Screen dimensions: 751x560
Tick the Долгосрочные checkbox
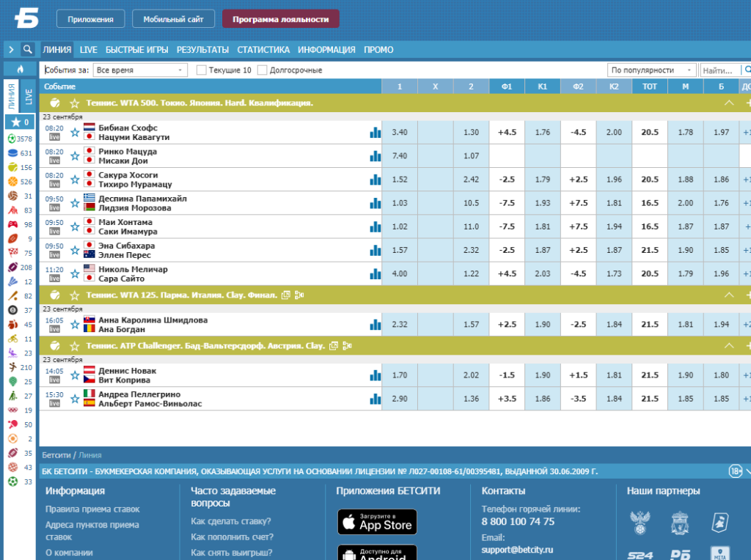pyautogui.click(x=262, y=70)
